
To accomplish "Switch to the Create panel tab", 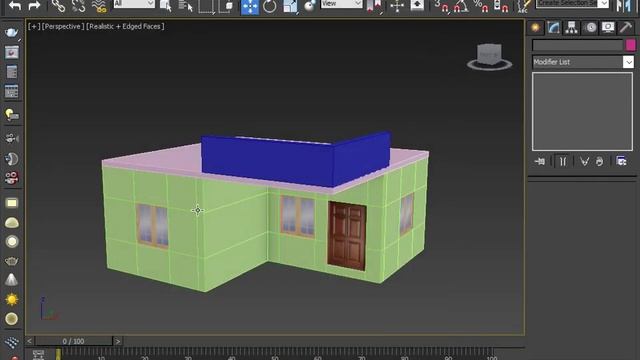I will (535, 27).
